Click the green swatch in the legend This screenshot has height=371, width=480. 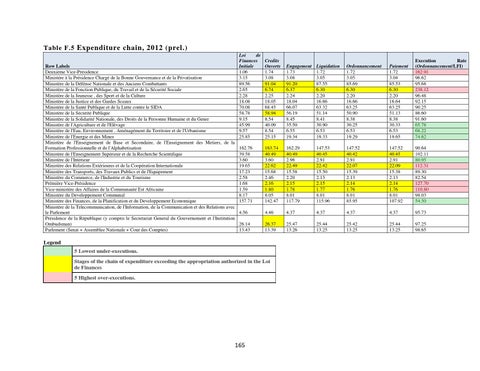[58, 251]
